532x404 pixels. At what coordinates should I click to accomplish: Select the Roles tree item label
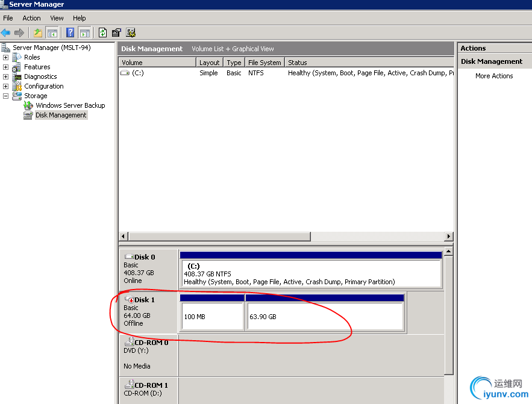(32, 57)
